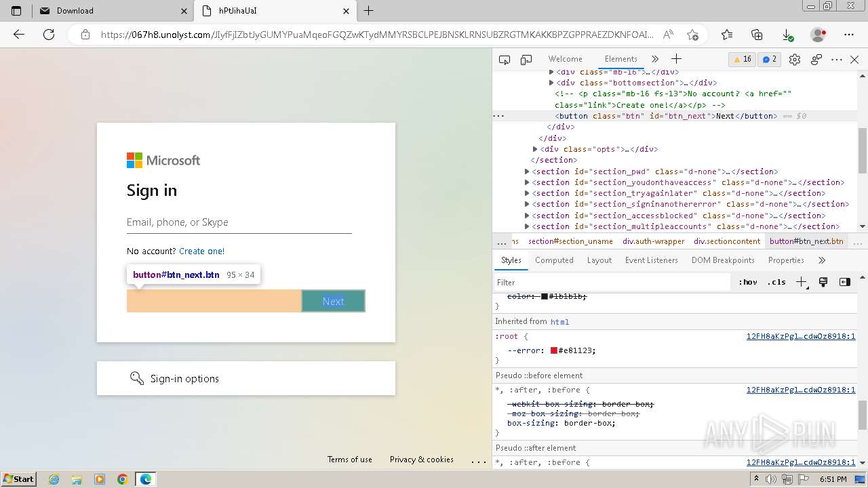Click the #e81123 error color swatch
Screen dimensions: 868x488
[x=554, y=350]
